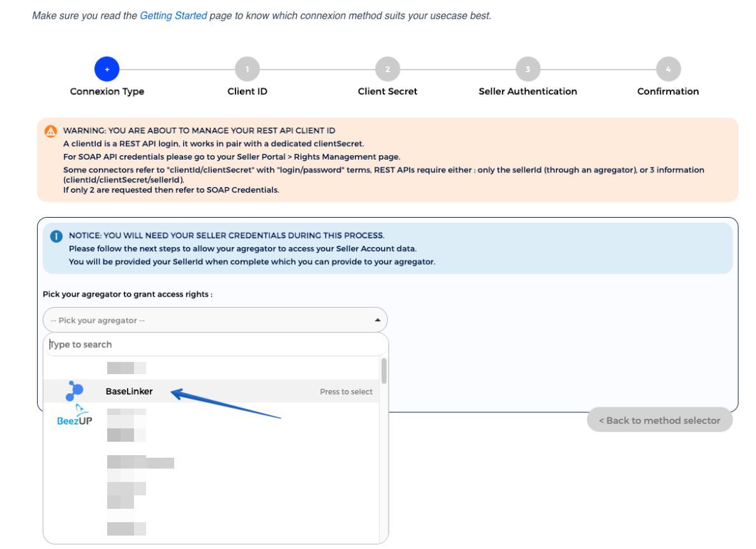Click the blue Connexion Type step circle
756x549 pixels.
107,69
